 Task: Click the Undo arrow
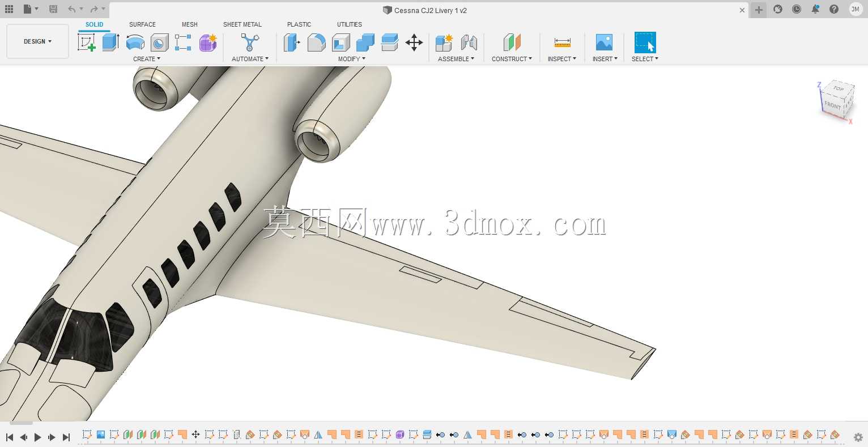[x=71, y=9]
